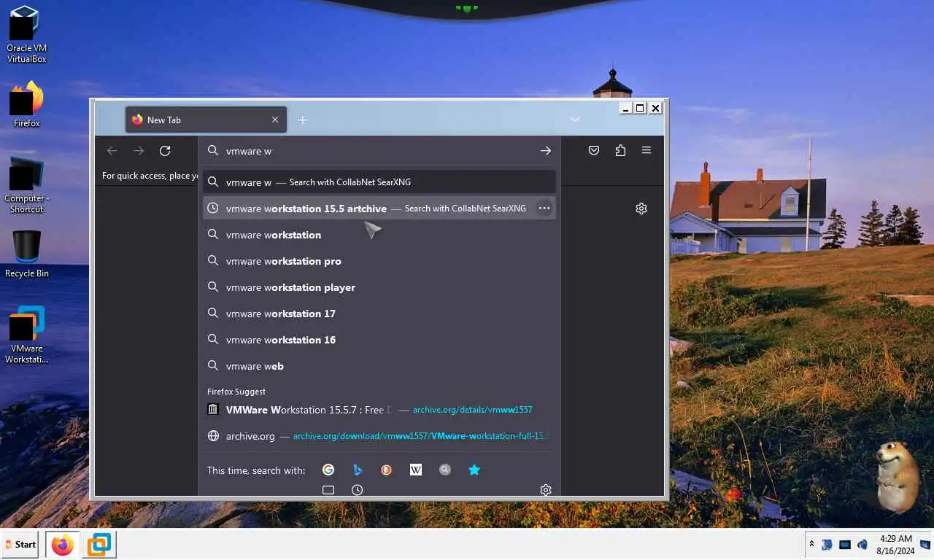This screenshot has height=560, width=934.
Task: Open the Pocket save icon
Action: tap(594, 150)
